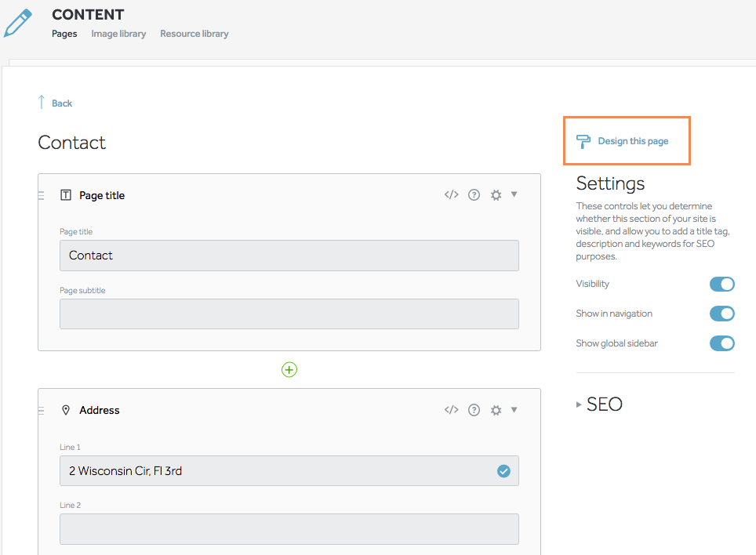Switch to Image library tab

[x=118, y=34]
